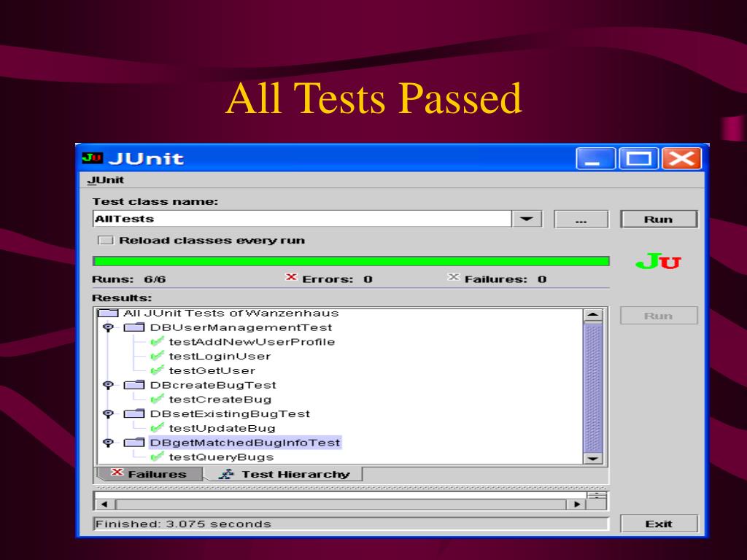This screenshot has width=747, height=560.
Task: Click the Failures: 0 text
Action: 505,279
